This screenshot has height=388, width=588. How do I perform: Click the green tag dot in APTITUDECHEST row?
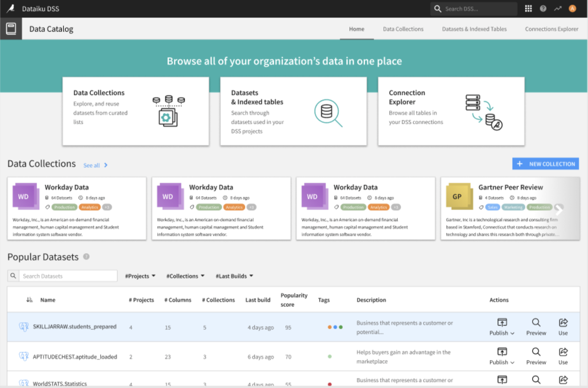pyautogui.click(x=330, y=356)
